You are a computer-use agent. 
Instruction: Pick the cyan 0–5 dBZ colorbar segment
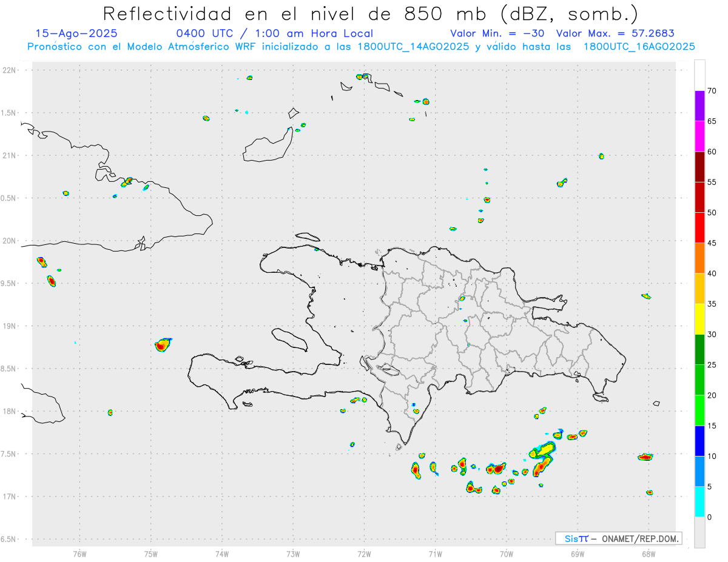(699, 502)
